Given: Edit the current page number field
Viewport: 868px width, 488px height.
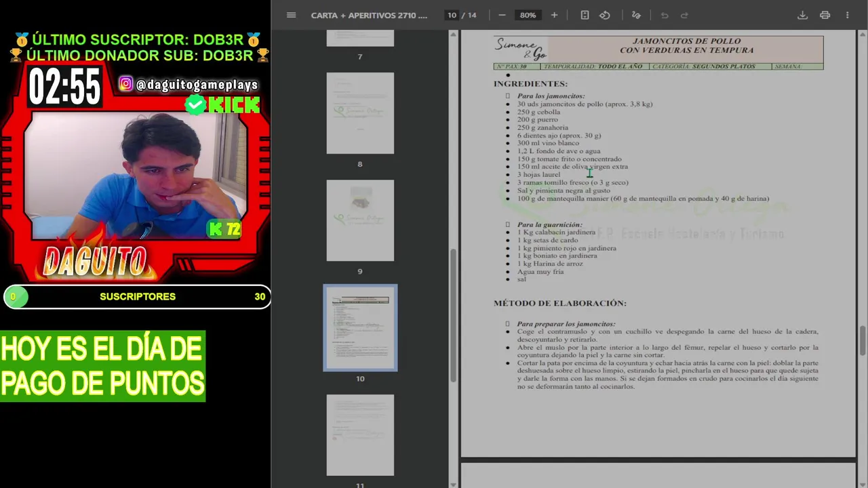Looking at the screenshot, I should [x=452, y=15].
